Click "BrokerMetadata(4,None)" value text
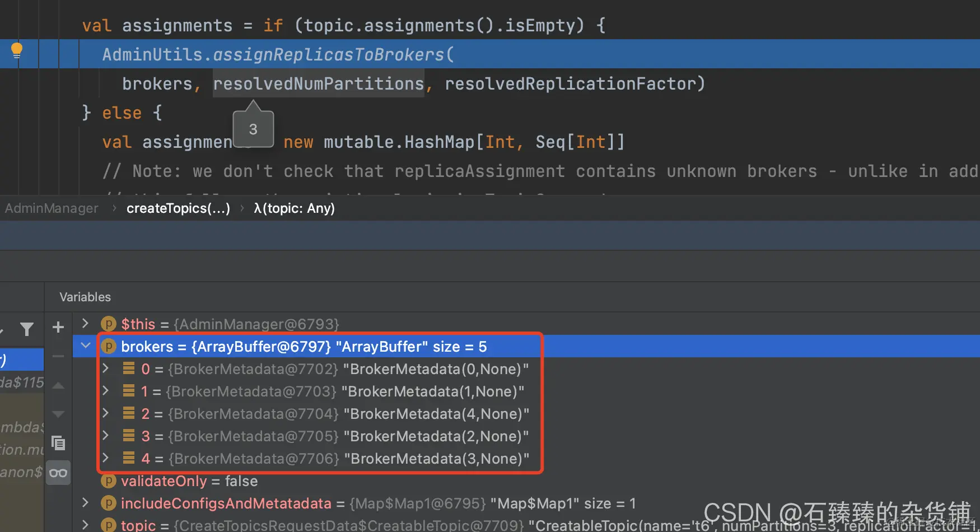This screenshot has width=980, height=532. (x=436, y=414)
